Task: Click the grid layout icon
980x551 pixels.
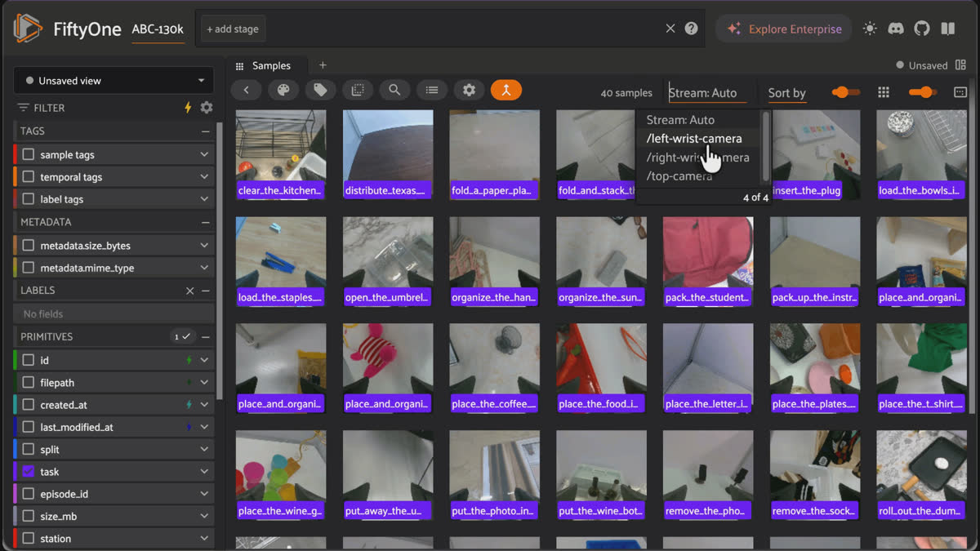Action: pyautogui.click(x=884, y=92)
